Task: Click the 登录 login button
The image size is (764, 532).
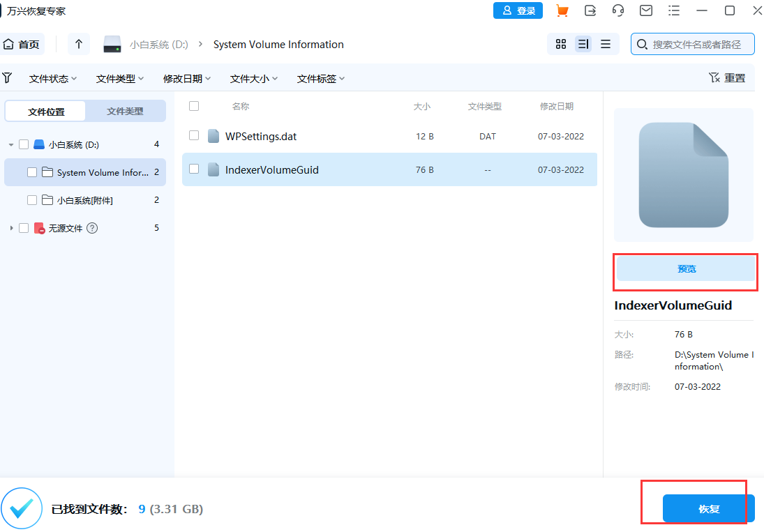Action: coord(518,10)
